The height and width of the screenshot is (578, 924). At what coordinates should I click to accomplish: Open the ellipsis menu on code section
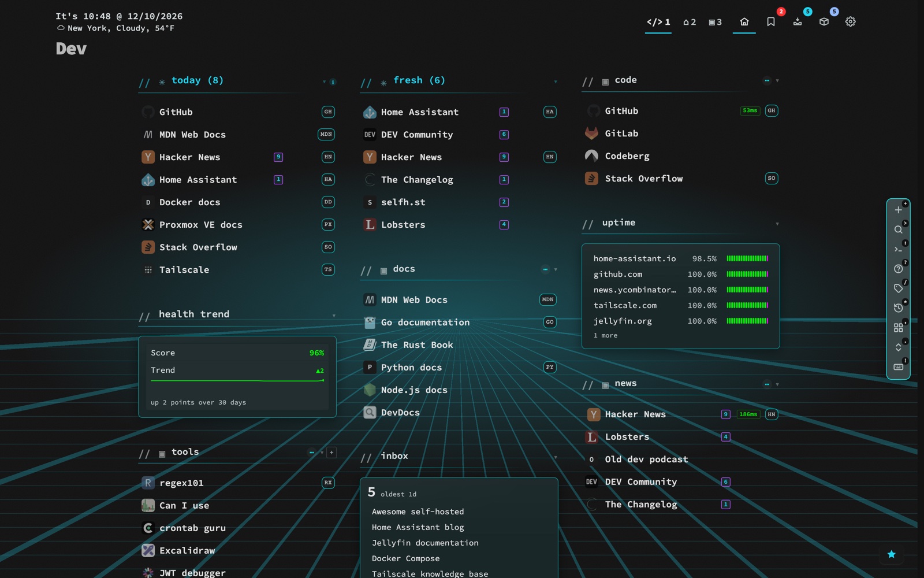point(767,81)
